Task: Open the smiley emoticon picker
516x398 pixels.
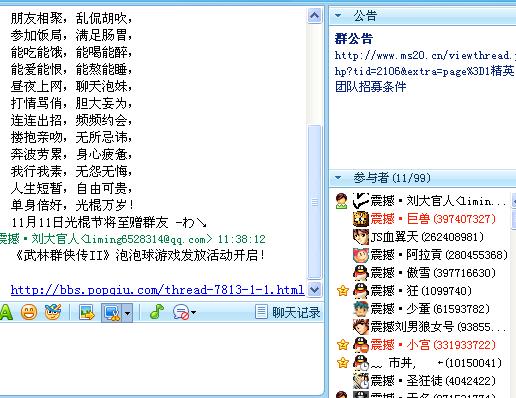Action: click(x=29, y=312)
